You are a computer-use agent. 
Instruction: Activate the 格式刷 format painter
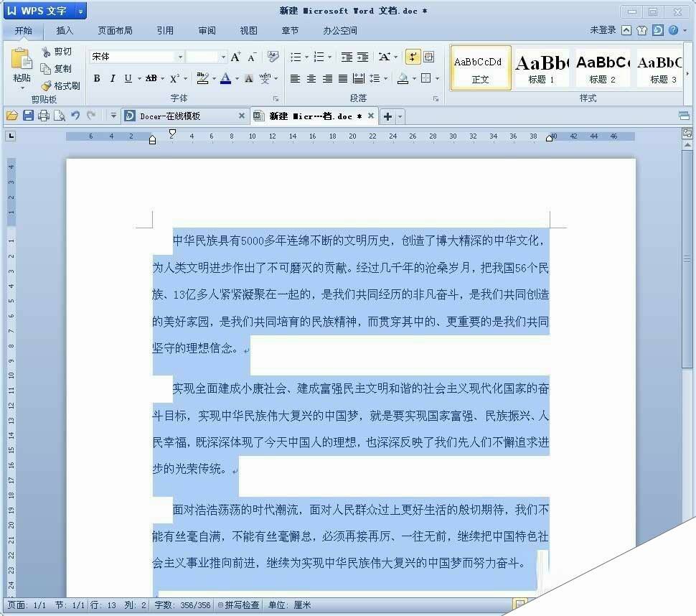[60, 85]
